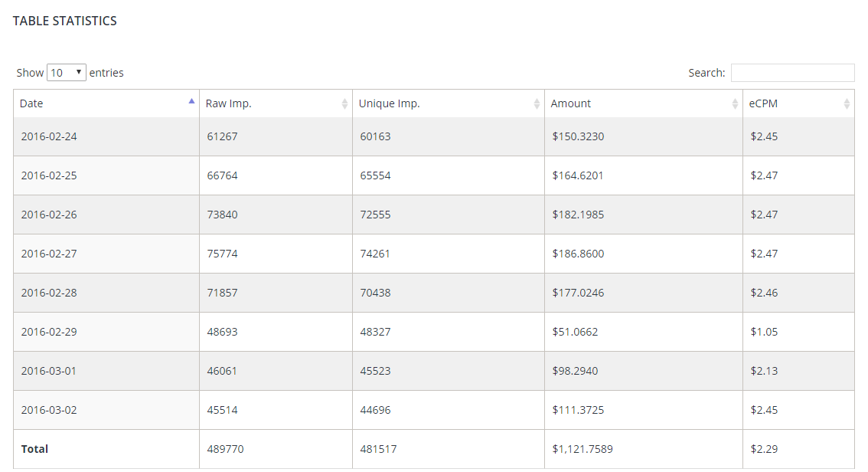
Task: Click the $186.8600 amount cell
Action: [x=578, y=254]
